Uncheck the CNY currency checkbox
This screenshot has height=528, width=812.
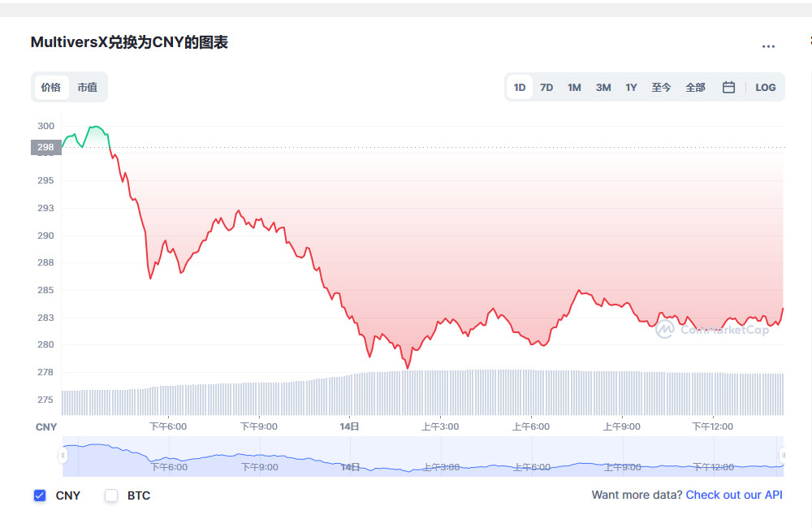(40, 496)
